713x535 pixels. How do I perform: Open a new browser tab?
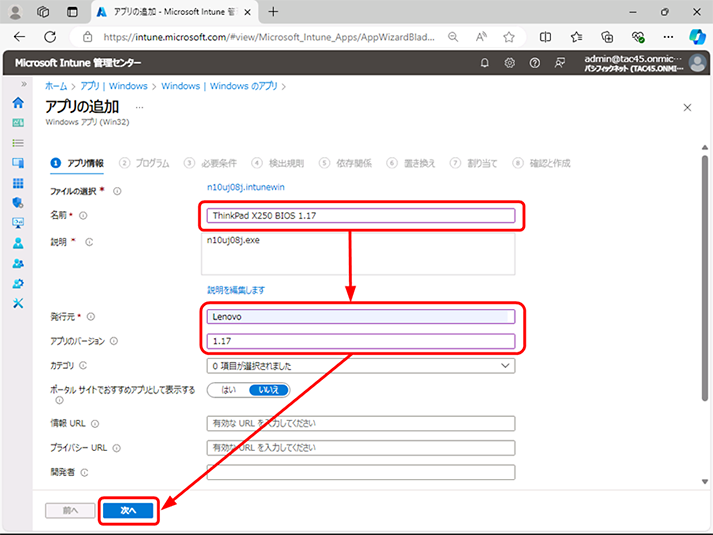pos(273,12)
